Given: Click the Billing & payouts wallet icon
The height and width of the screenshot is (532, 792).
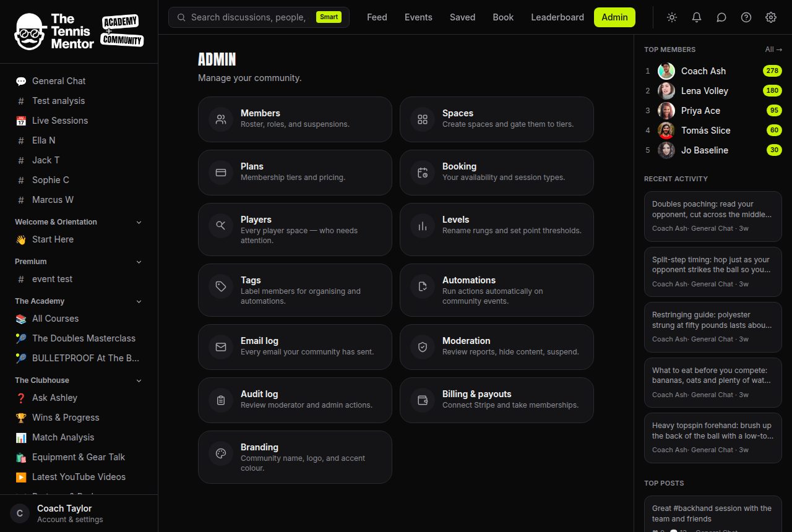Looking at the screenshot, I should click(423, 400).
